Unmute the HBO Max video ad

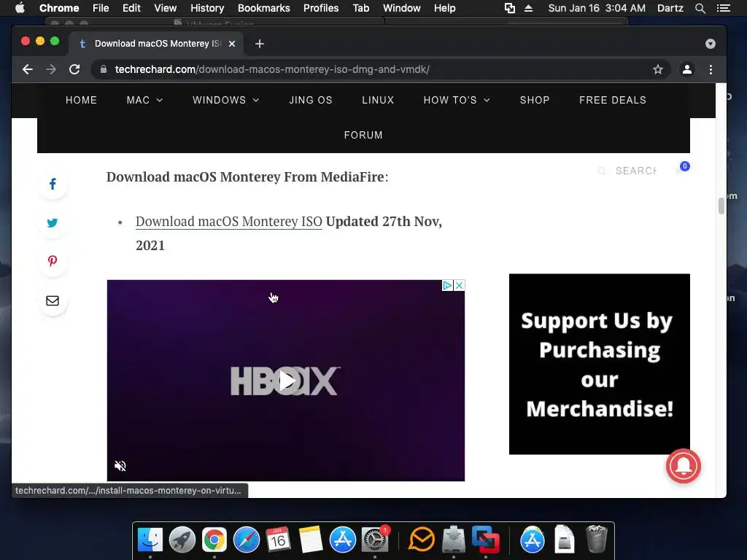click(120, 466)
